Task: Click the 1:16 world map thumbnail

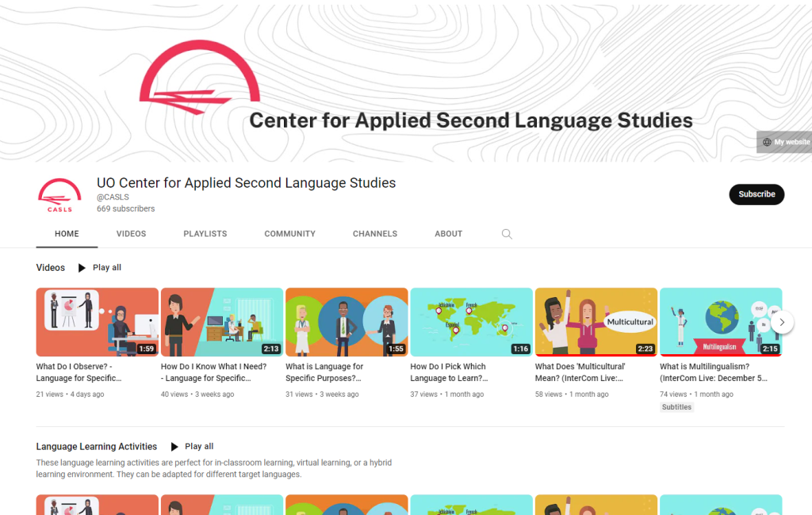Action: pos(472,322)
